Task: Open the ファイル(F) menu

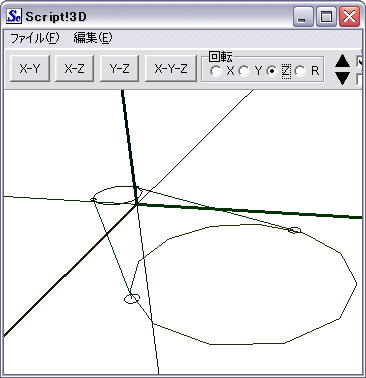Action: 35,38
